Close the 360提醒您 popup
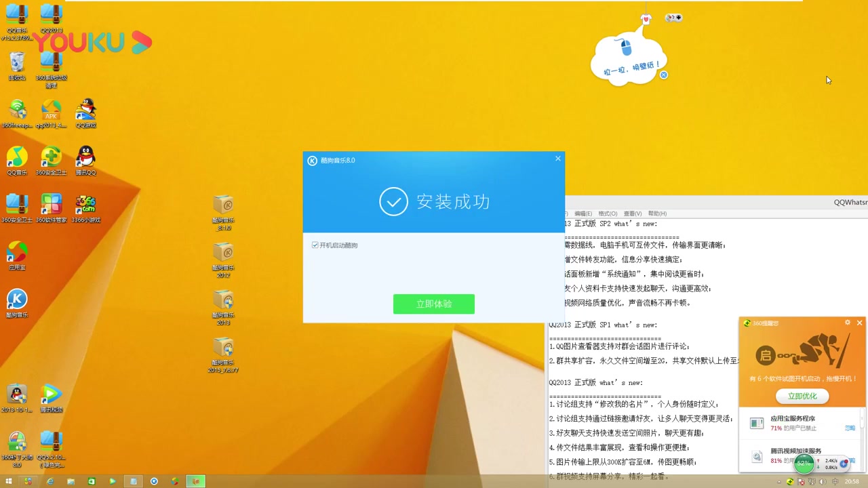 click(860, 323)
